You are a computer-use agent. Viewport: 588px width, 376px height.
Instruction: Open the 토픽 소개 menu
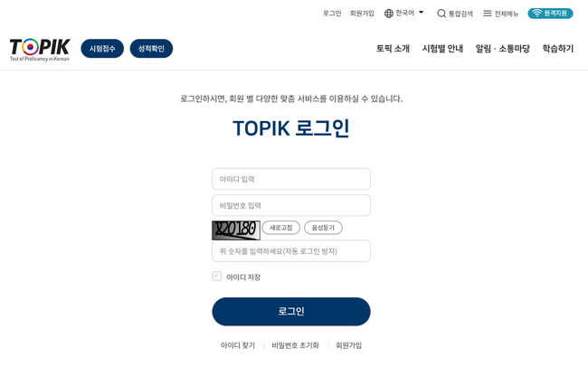[393, 49]
